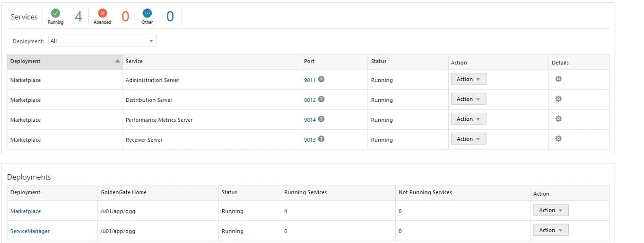Click the green Running status icon
This screenshot has width=644, height=243.
(x=55, y=13)
